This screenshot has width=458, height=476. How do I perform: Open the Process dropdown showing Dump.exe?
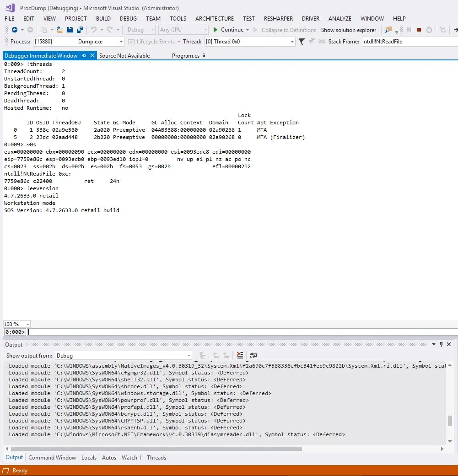[78, 42]
